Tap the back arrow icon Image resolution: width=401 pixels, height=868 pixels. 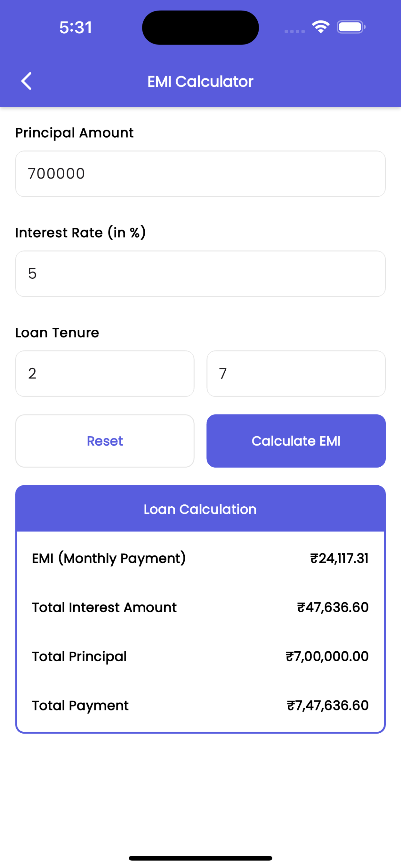coord(26,81)
